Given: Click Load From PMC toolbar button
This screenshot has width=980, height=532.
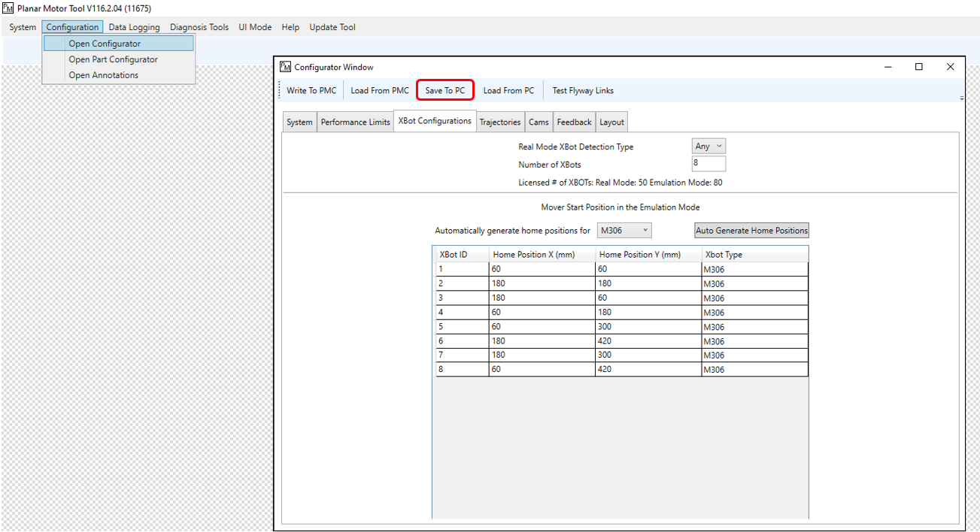Looking at the screenshot, I should click(380, 90).
